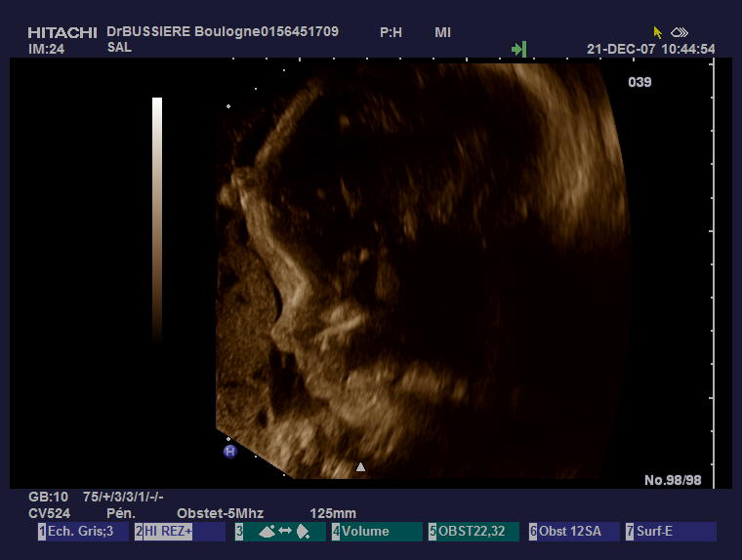This screenshot has height=560, width=742.
Task: Click the Obstet-5Mhz probe label
Action: tap(220, 513)
